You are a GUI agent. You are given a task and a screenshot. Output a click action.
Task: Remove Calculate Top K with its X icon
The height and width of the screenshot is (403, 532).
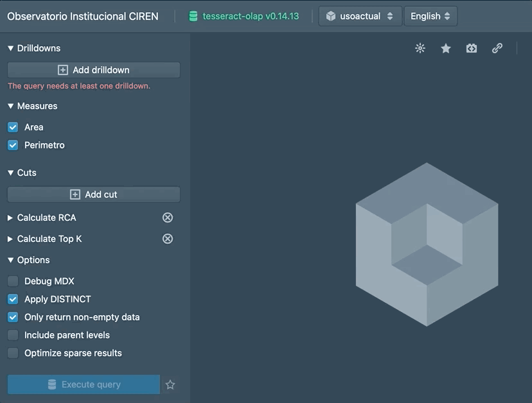[x=168, y=239]
